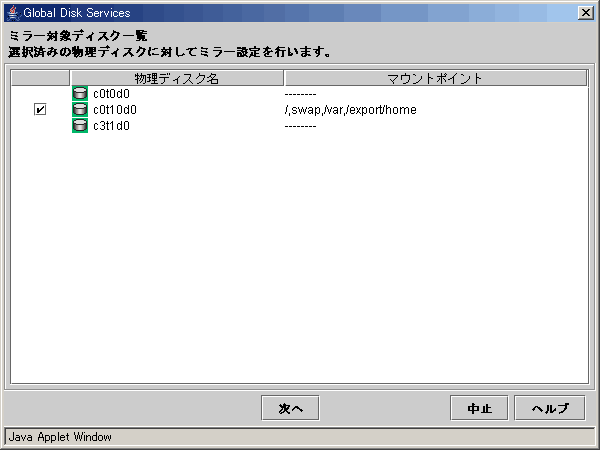This screenshot has height=450, width=600.
Task: Click the disk icon for c0t0d0
Action: click(x=80, y=93)
